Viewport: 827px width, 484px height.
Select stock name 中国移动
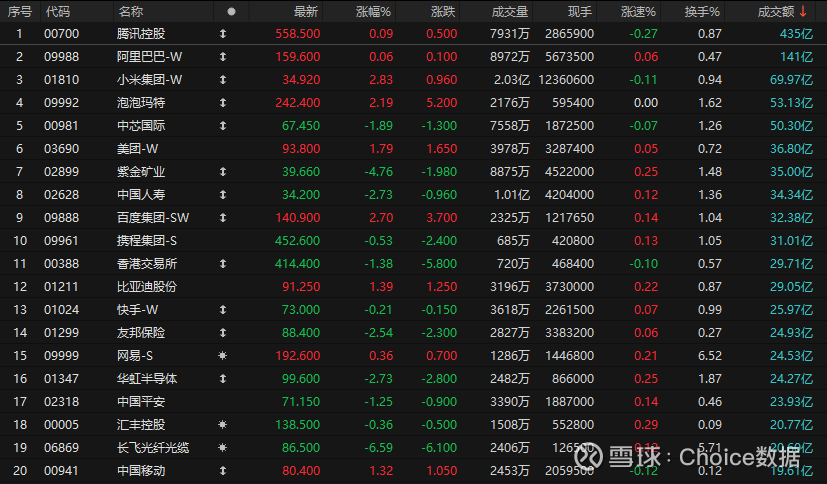(x=141, y=470)
